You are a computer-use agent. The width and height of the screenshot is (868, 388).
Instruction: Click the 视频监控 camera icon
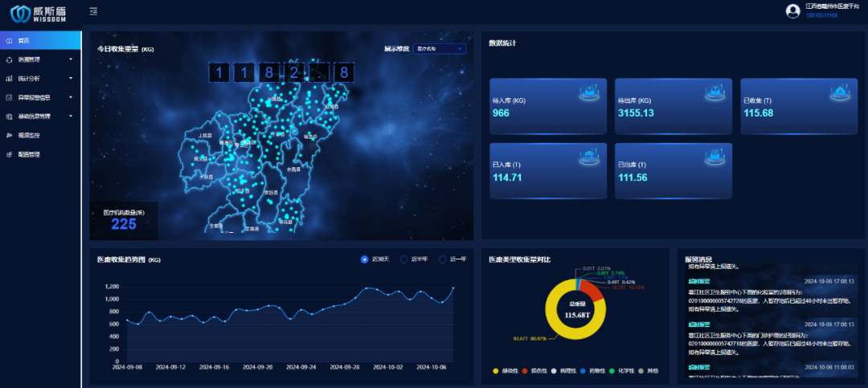pyautogui.click(x=10, y=135)
